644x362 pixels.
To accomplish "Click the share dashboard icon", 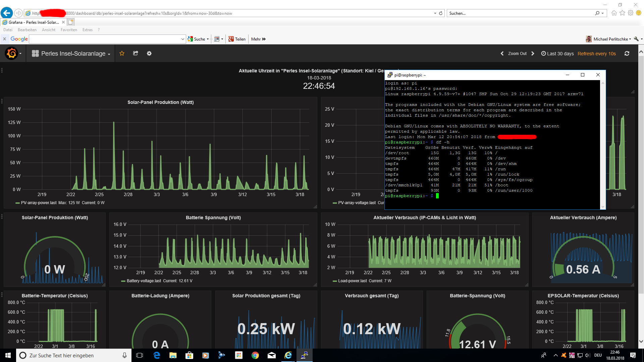I will tap(136, 54).
